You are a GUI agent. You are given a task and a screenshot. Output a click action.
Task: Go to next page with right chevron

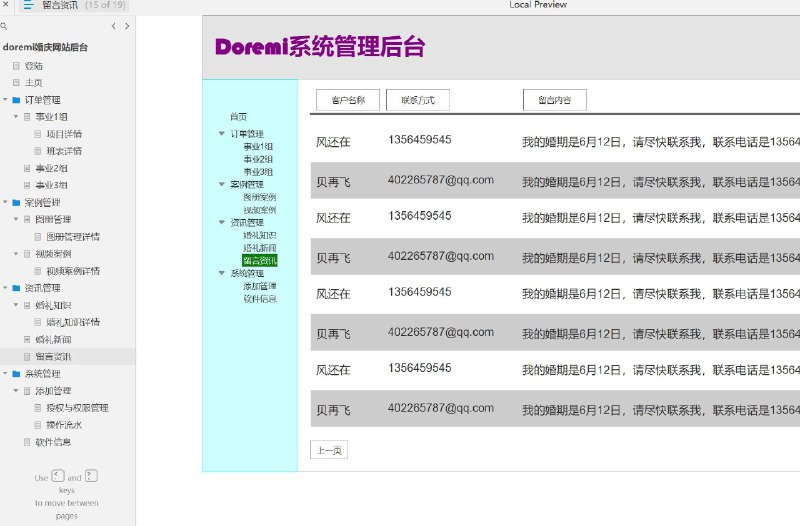coord(127,26)
